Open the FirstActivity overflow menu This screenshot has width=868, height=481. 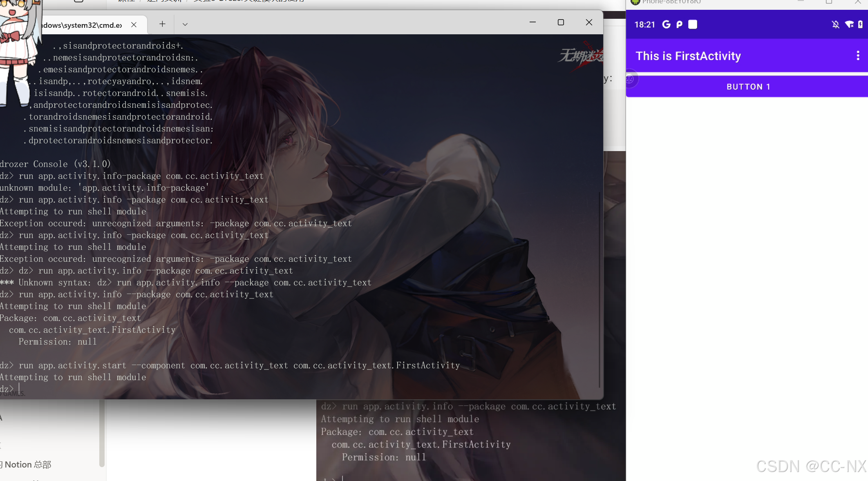[x=858, y=56]
